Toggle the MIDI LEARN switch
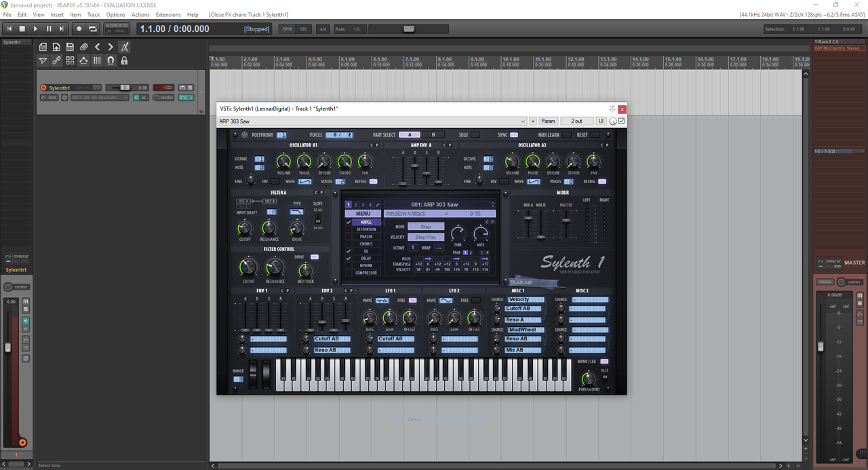 (567, 135)
